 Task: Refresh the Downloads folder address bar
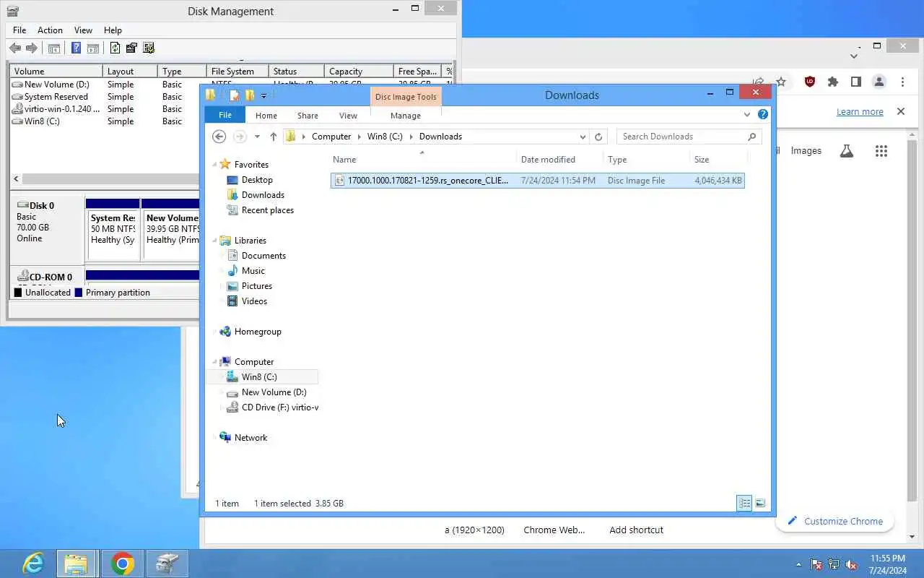tap(598, 137)
